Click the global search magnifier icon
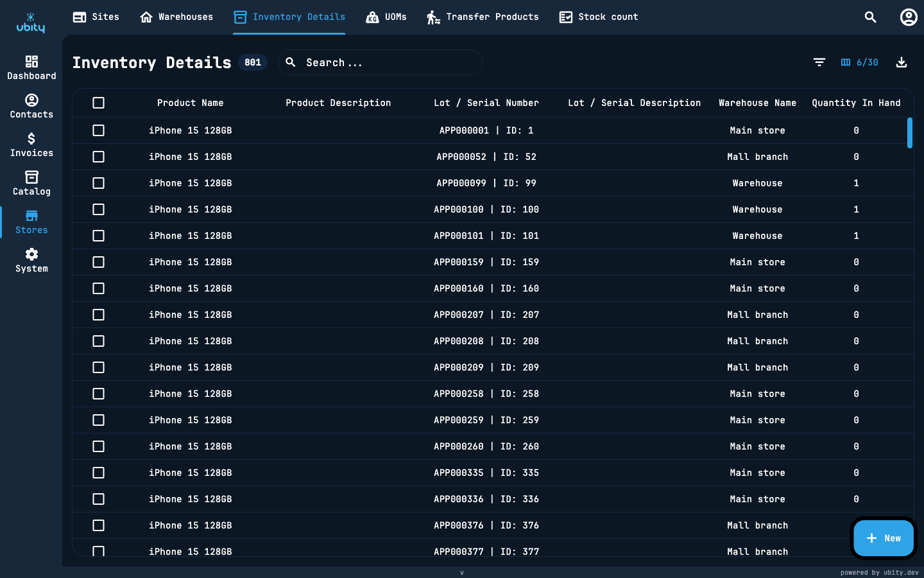Screen dimensions: 924x578 pyautogui.click(x=870, y=17)
